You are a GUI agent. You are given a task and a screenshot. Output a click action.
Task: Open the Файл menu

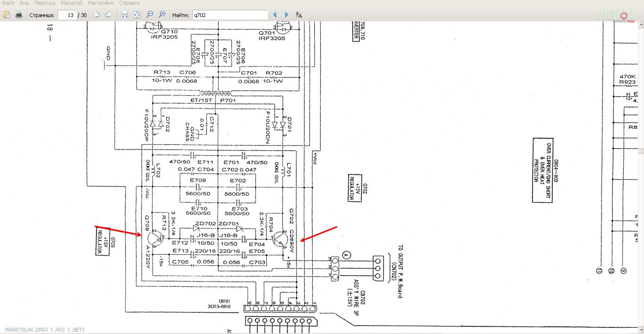click(x=8, y=3)
